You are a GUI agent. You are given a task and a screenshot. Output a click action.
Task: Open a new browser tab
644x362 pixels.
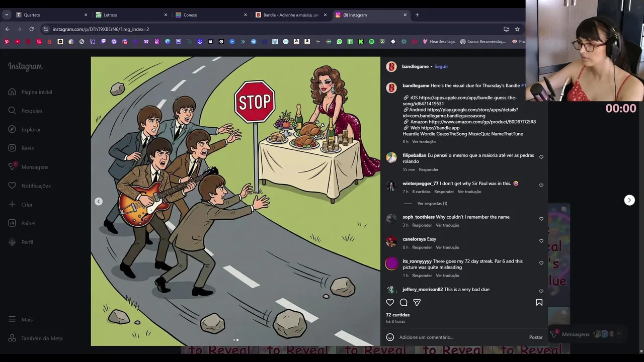click(x=417, y=15)
